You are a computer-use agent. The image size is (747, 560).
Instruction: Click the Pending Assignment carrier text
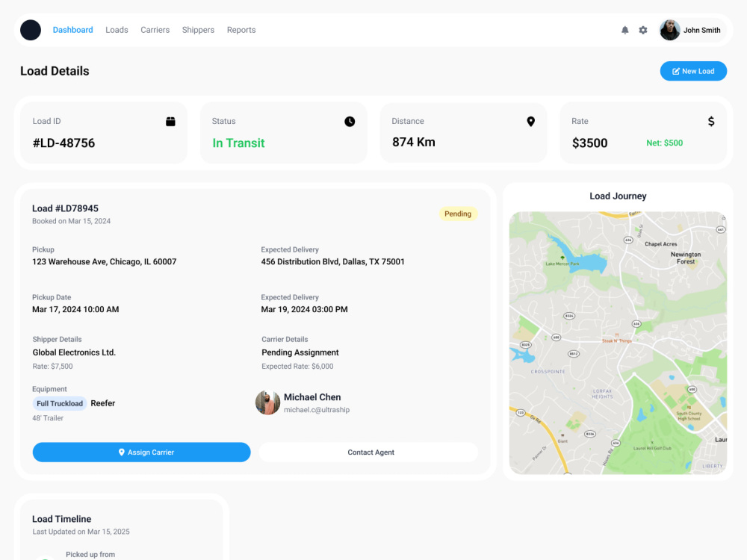click(x=300, y=352)
